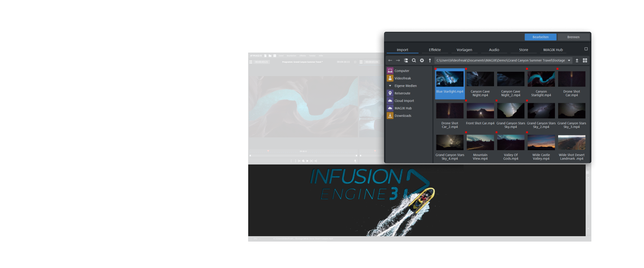Click the open project folder icon
This screenshot has height=268, width=644.
click(270, 56)
